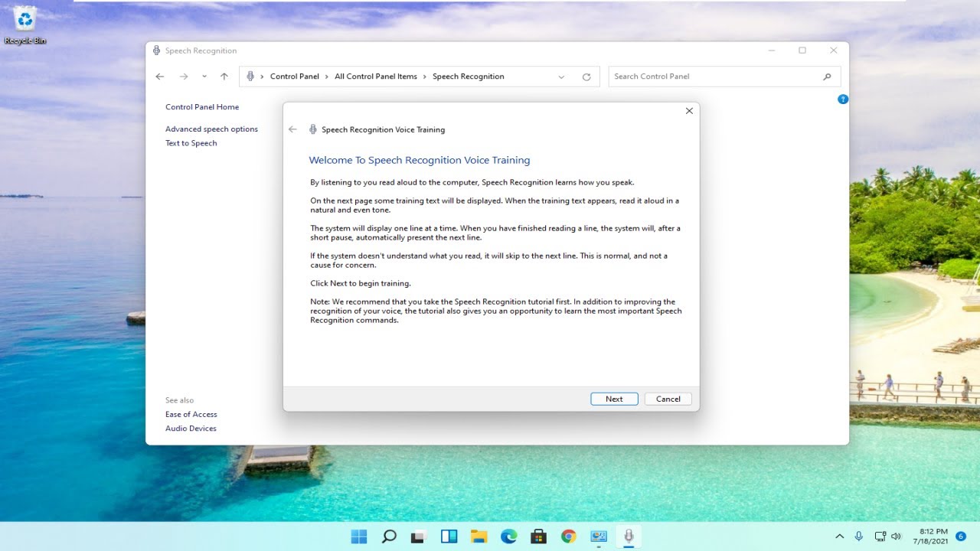Select Speech Recognition breadcrumb
The width and height of the screenshot is (980, 551).
coord(469,77)
